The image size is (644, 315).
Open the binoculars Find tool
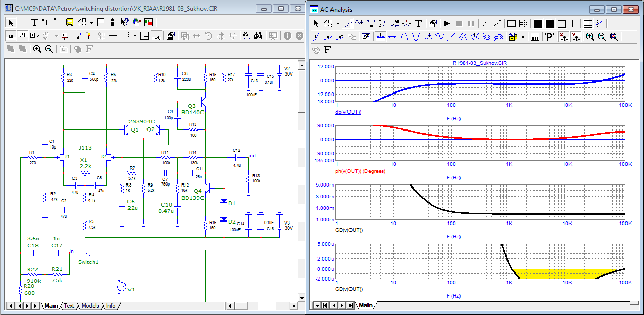(x=258, y=35)
